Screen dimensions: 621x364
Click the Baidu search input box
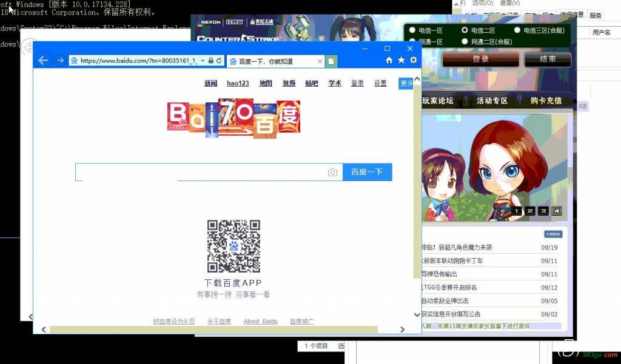(x=209, y=172)
